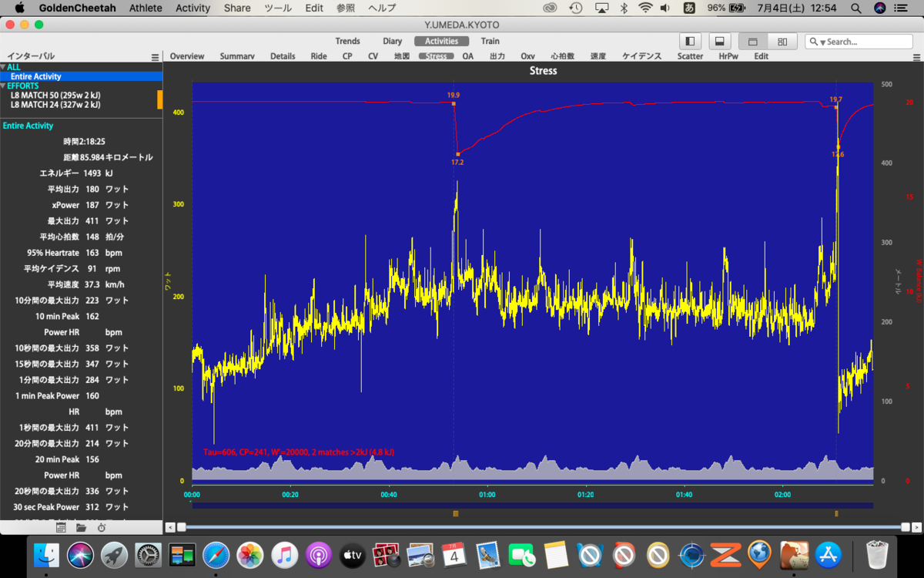
Task: Click the left handle of the zoom range slider
Action: [182, 527]
